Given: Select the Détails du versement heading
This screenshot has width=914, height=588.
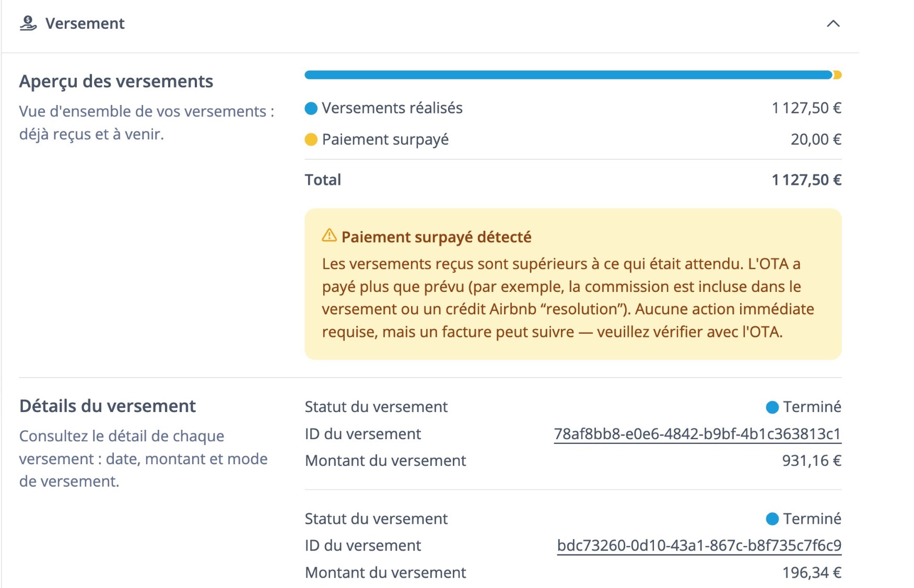Looking at the screenshot, I should tap(107, 405).
